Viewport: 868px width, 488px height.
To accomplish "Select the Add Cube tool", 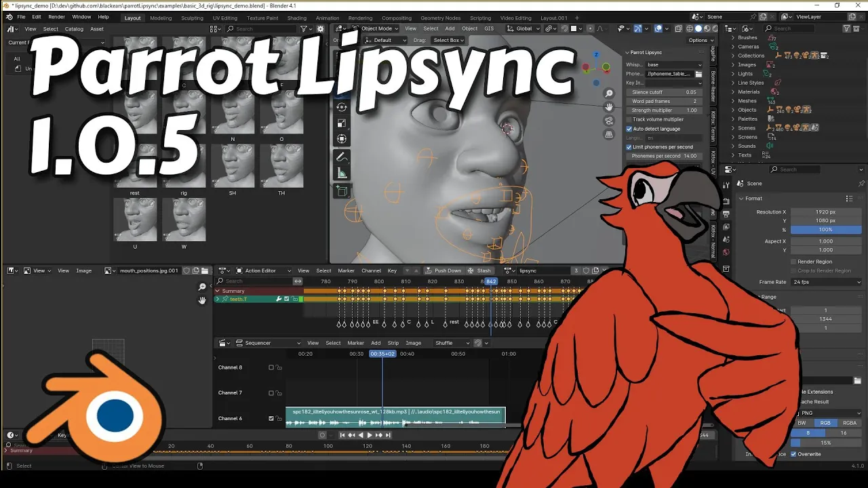I will [x=342, y=192].
